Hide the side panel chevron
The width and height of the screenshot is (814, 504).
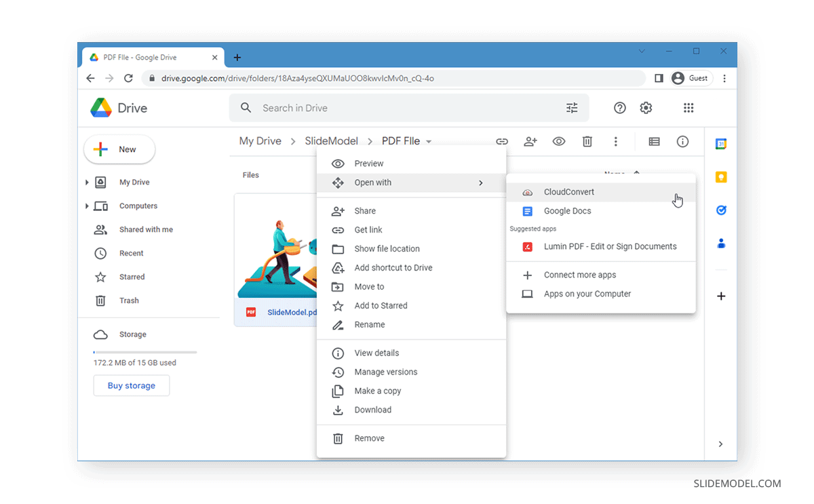click(720, 444)
